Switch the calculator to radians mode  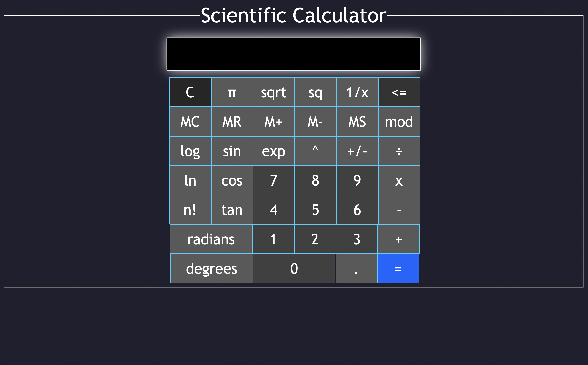coord(211,239)
